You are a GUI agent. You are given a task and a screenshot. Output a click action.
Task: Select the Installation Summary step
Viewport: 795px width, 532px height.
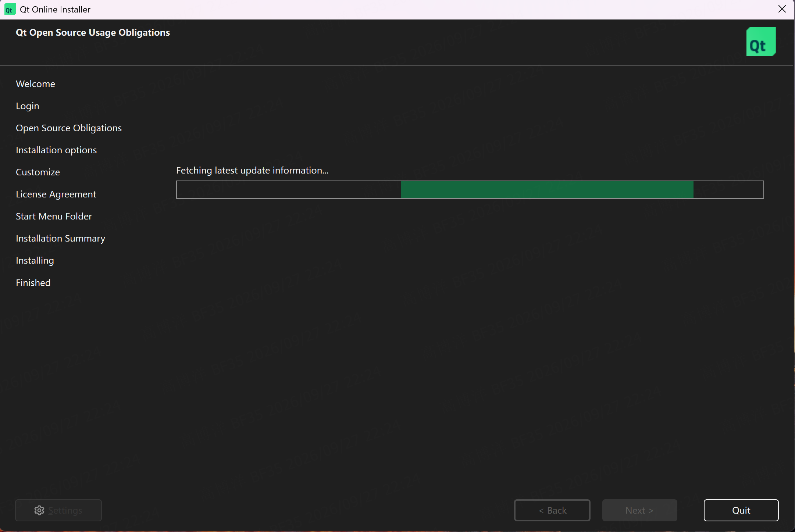coord(61,238)
